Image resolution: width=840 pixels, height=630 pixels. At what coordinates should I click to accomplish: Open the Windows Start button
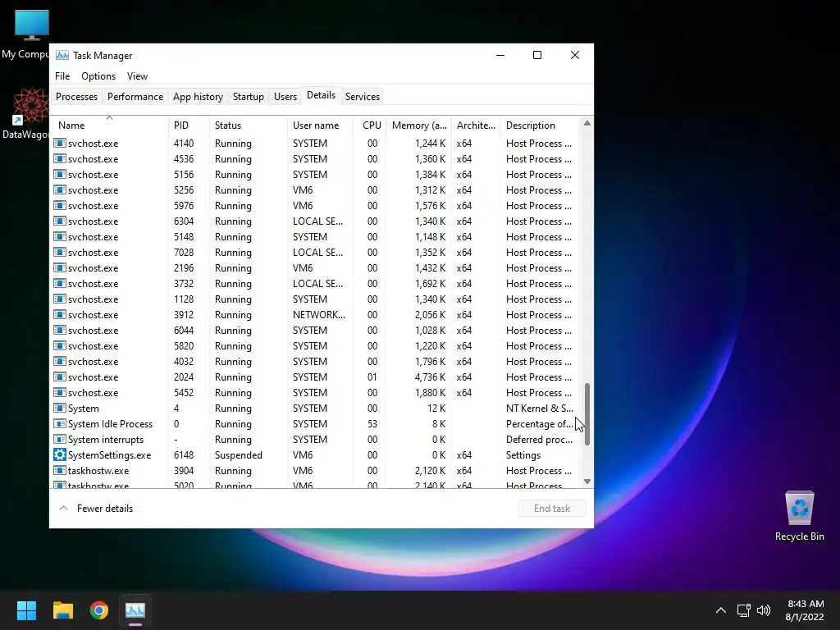click(x=26, y=610)
